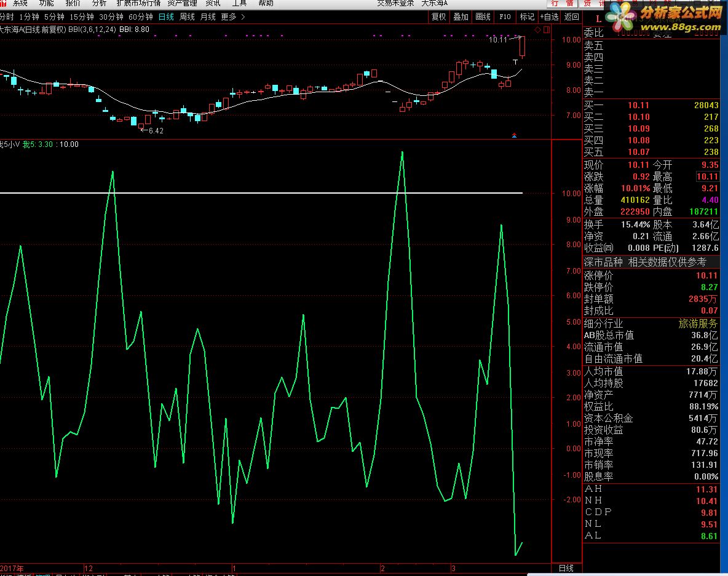Click the 买三 bid row priced 10.09
This screenshot has height=576, width=728.
point(651,128)
